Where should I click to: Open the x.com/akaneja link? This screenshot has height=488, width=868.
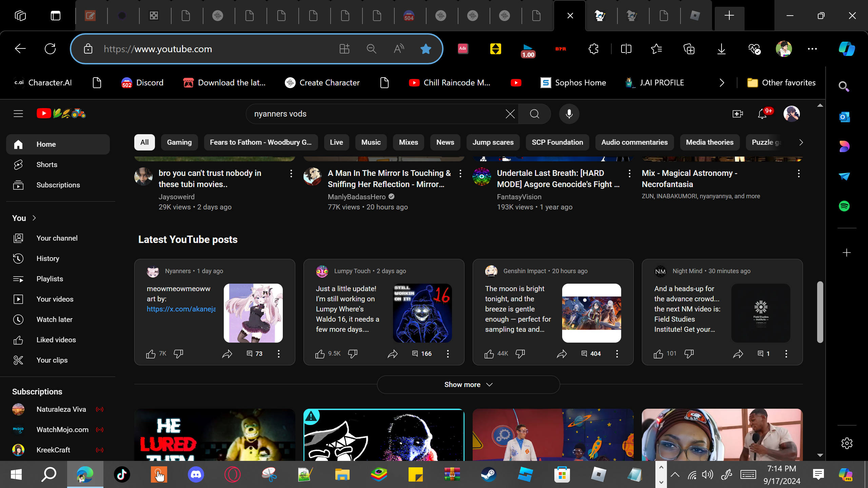pyautogui.click(x=181, y=309)
